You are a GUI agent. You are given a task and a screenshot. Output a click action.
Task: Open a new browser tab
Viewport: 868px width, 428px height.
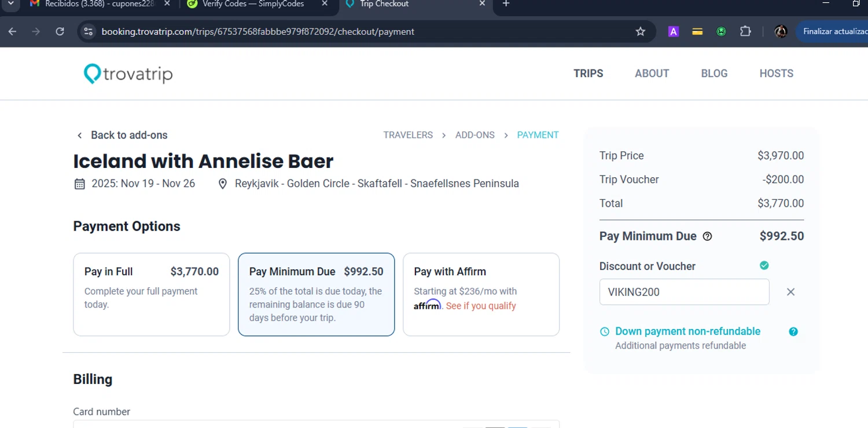coord(506,3)
